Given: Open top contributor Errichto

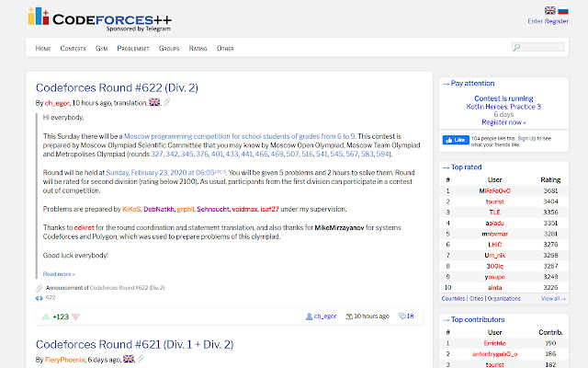Looking at the screenshot, I should (494, 343).
